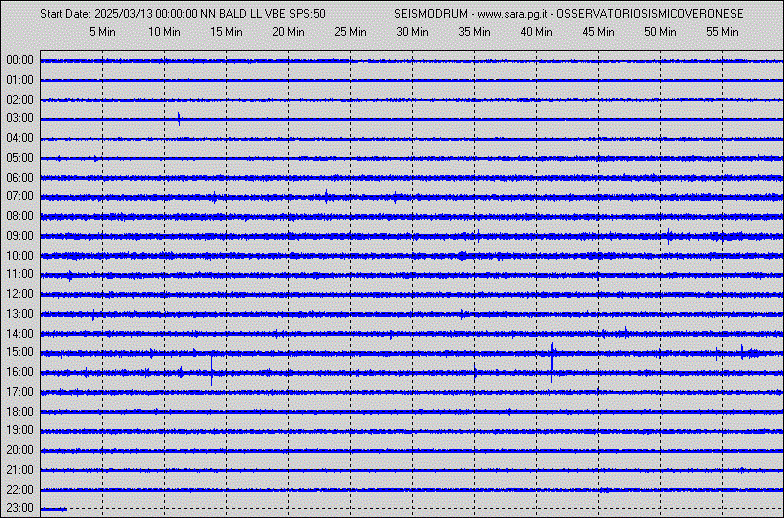Click the www.sara.pg.it website text
This screenshot has height=518, width=784.
click(512, 14)
